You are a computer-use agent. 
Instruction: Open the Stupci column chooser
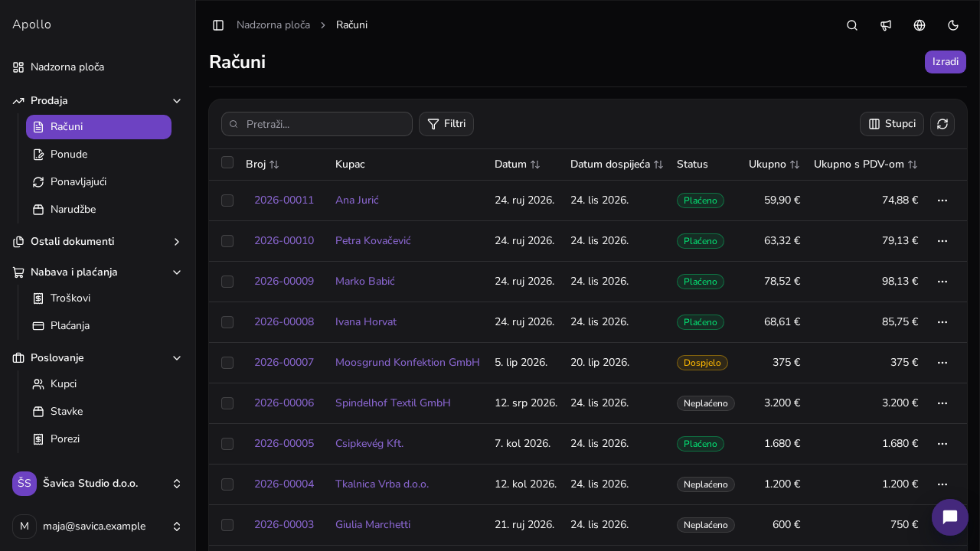tap(892, 124)
